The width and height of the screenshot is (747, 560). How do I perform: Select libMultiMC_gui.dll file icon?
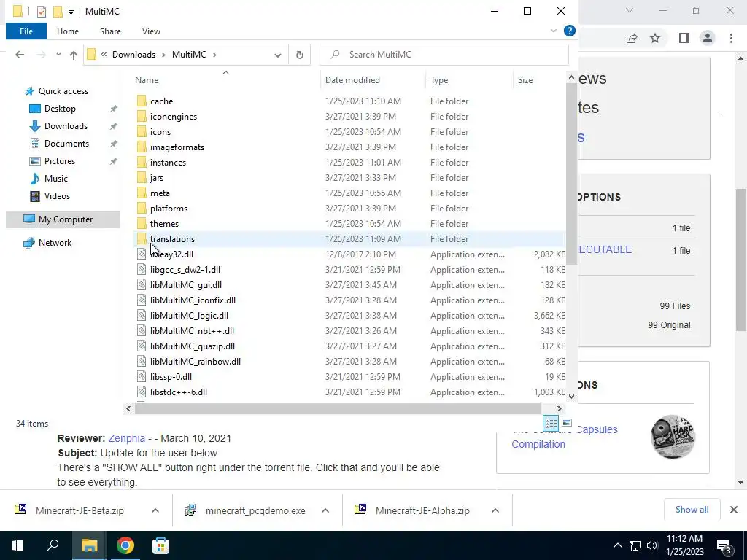coord(142,285)
